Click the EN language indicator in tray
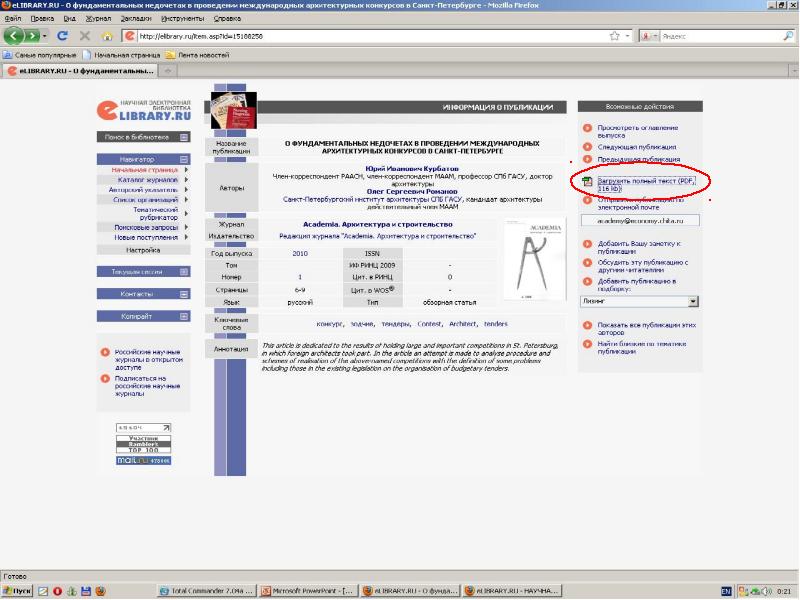The height and width of the screenshot is (600, 800). (x=726, y=591)
